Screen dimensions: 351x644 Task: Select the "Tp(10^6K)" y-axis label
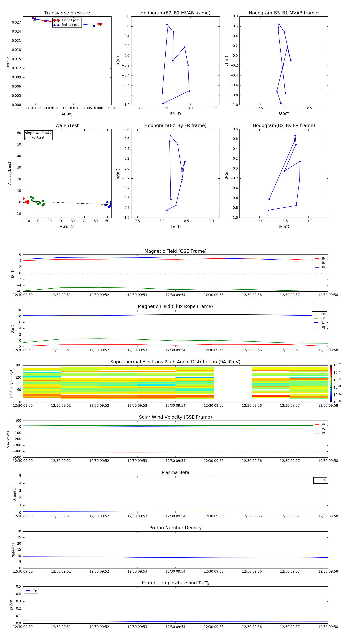pyautogui.click(x=11, y=605)
